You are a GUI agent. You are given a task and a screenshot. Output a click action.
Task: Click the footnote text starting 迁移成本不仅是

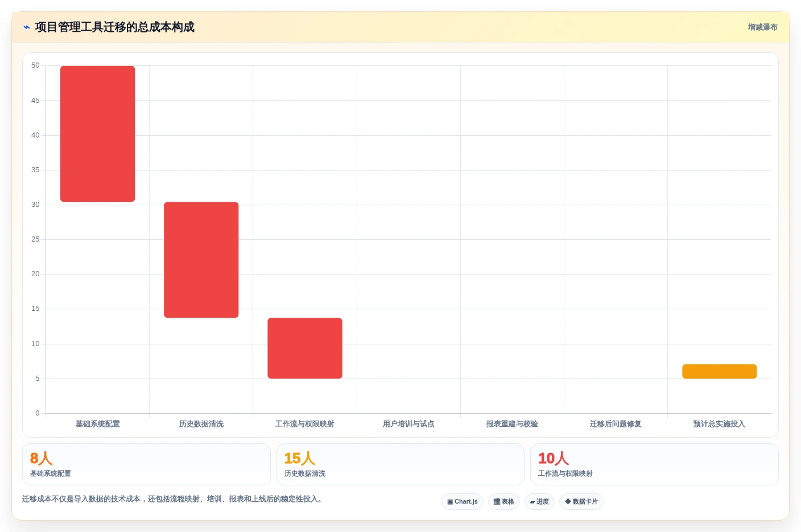coord(174,499)
